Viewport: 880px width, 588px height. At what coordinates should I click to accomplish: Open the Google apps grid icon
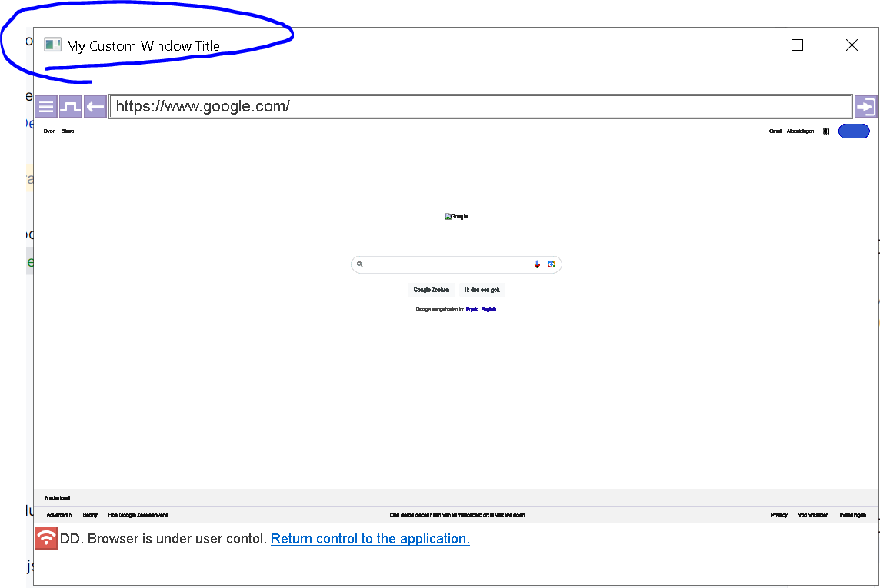pyautogui.click(x=825, y=131)
